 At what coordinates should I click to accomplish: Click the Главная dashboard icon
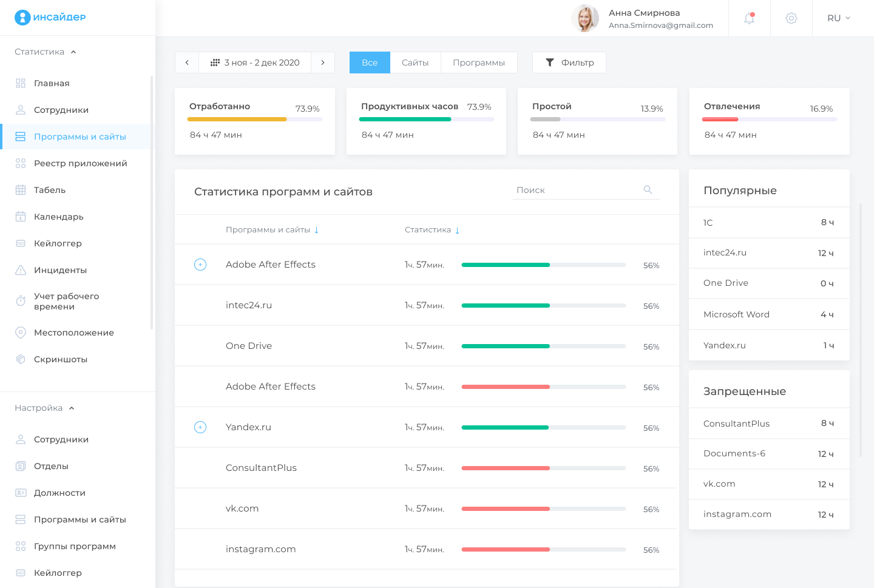(x=21, y=83)
